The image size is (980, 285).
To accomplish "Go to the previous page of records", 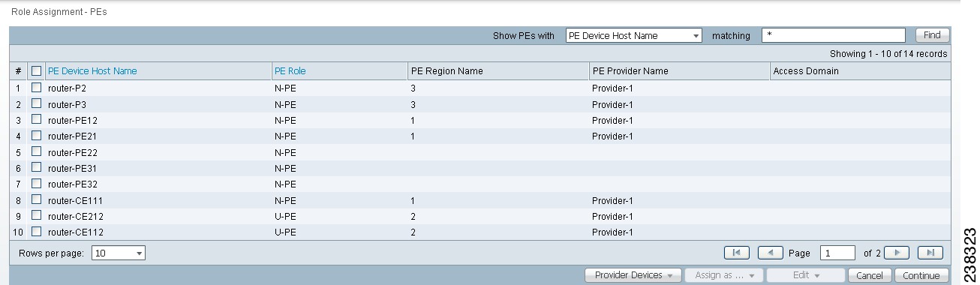I will tap(771, 253).
